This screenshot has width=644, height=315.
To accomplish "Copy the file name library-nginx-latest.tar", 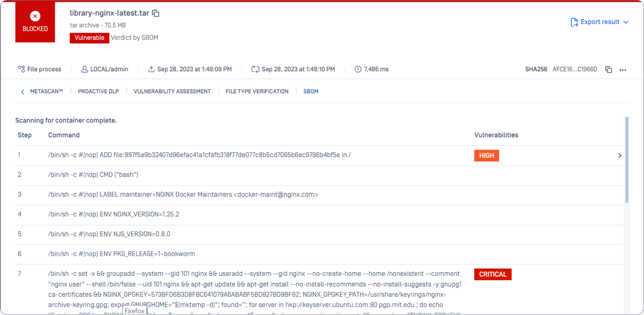I will click(156, 13).
